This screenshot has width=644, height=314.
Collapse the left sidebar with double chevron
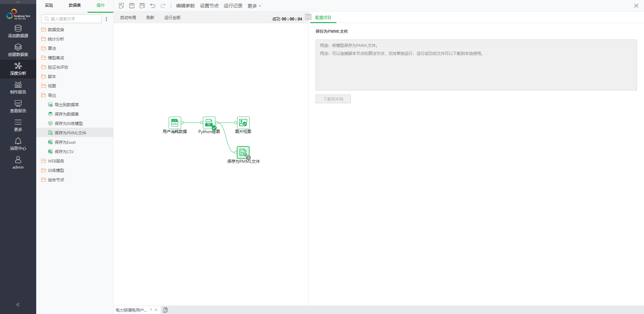18,305
